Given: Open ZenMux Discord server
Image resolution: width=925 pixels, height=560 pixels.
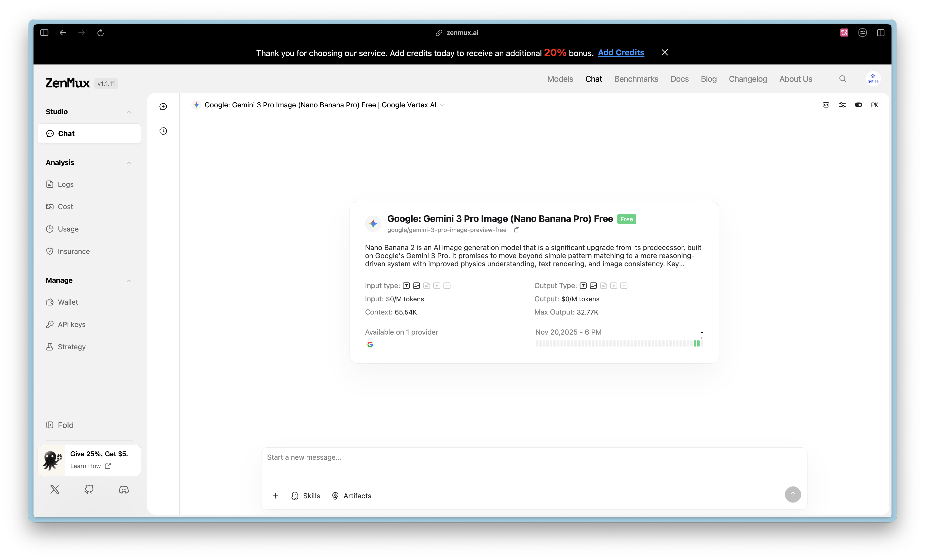Looking at the screenshot, I should (124, 489).
